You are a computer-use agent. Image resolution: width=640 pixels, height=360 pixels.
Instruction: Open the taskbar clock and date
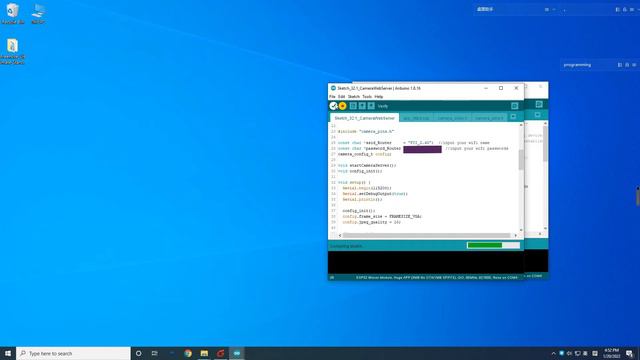pyautogui.click(x=611, y=353)
